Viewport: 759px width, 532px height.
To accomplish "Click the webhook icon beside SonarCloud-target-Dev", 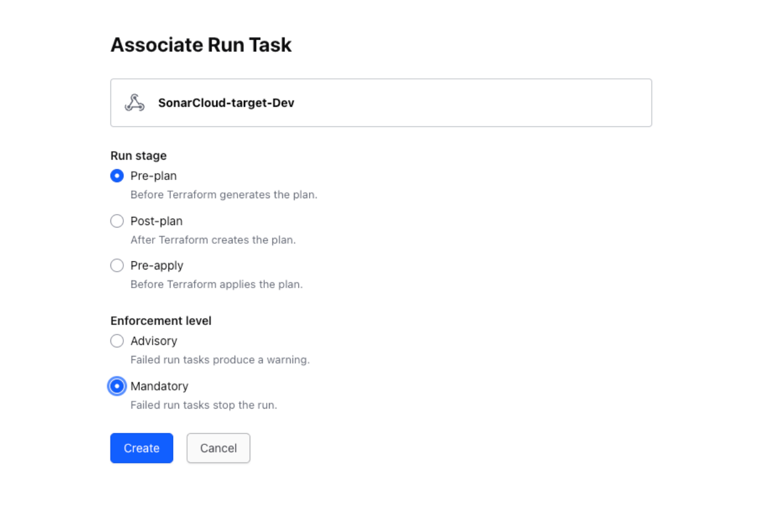I will pos(134,103).
